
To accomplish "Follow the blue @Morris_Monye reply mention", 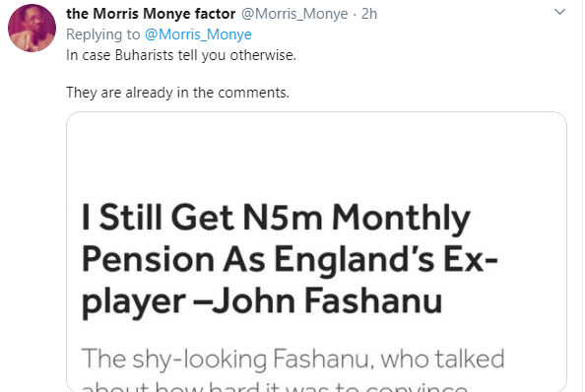I will click(x=198, y=34).
